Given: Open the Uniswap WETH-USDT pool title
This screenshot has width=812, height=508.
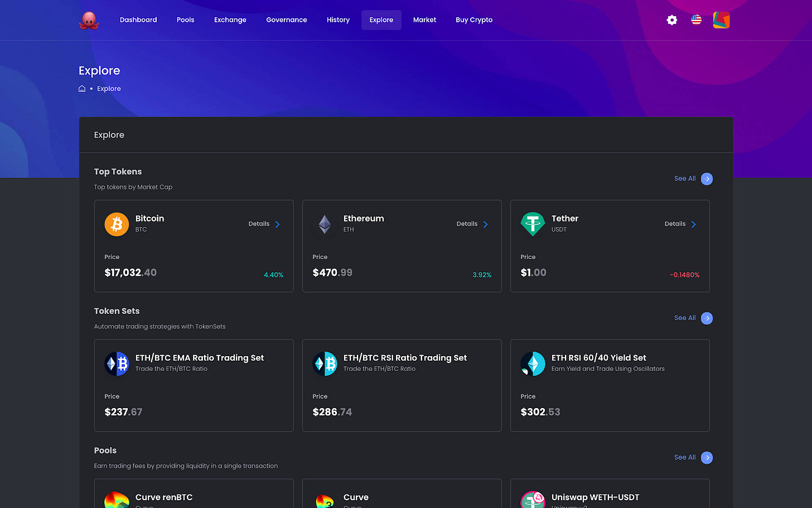Looking at the screenshot, I should (x=595, y=497).
